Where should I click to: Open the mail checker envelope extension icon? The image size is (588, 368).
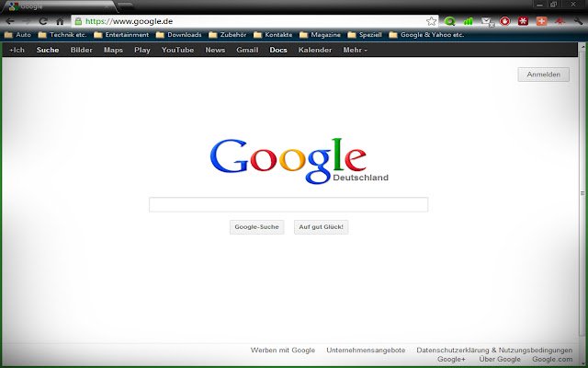(487, 21)
